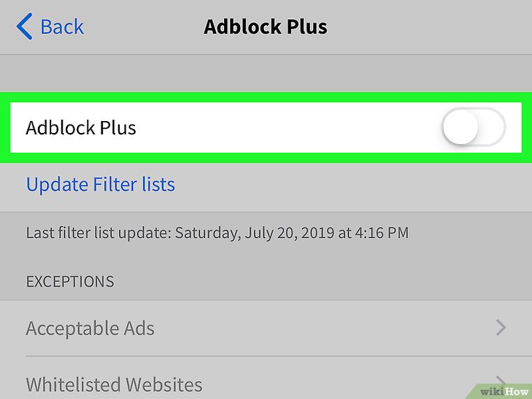This screenshot has width=532, height=399.
Task: Click the Adblock Plus page title
Action: pyautogui.click(x=265, y=27)
